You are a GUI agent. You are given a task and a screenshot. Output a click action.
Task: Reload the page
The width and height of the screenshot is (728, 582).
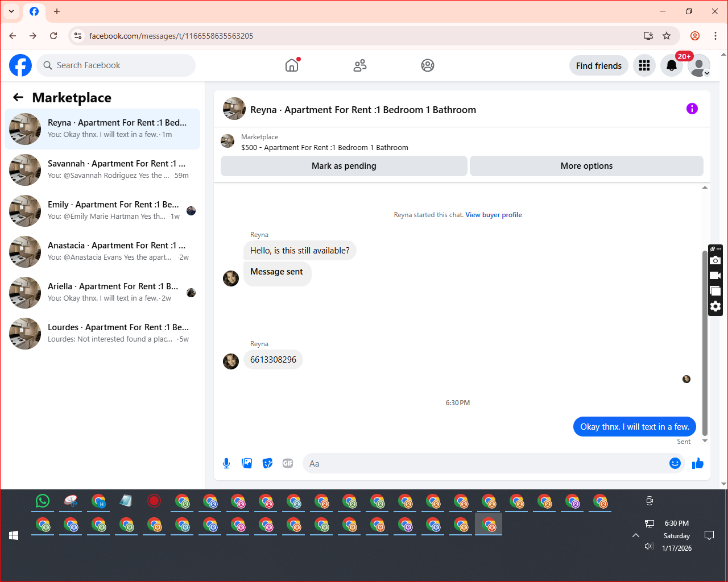pos(53,36)
